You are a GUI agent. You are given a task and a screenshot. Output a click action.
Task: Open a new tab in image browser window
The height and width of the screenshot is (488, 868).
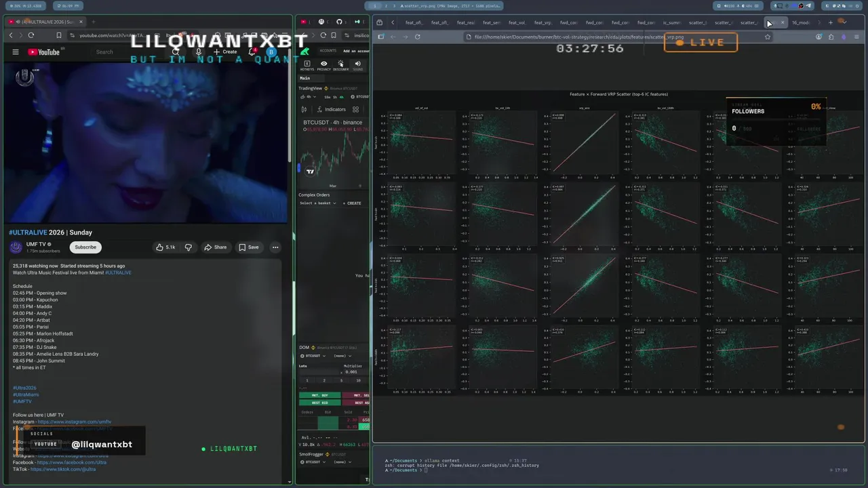pos(830,22)
